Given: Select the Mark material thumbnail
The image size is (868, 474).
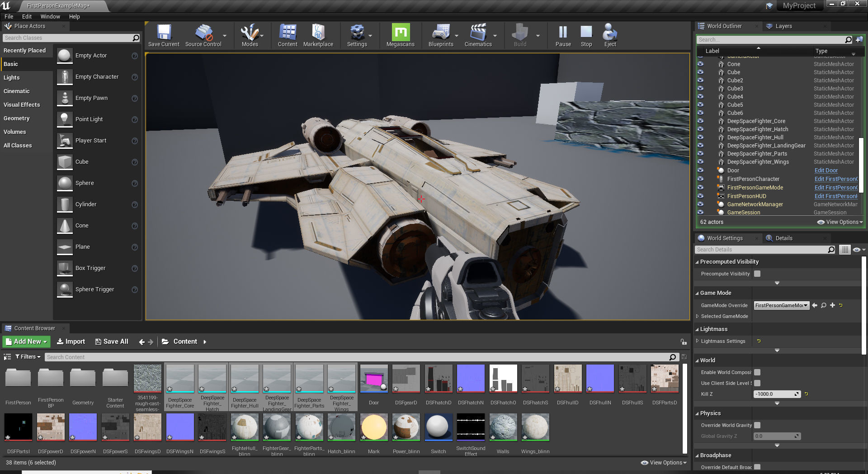Looking at the screenshot, I should point(374,427).
